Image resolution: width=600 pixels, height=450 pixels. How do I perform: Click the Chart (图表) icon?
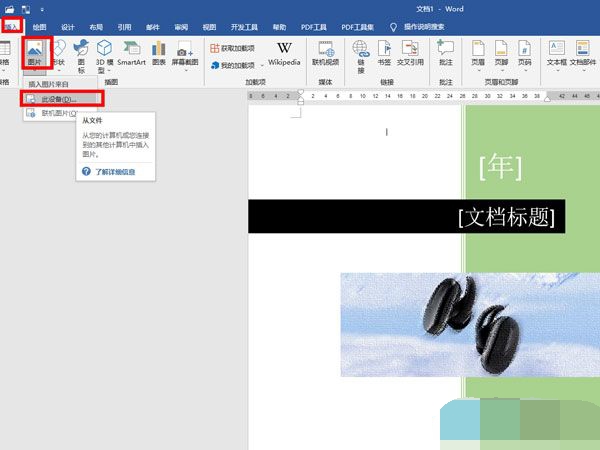[159, 55]
